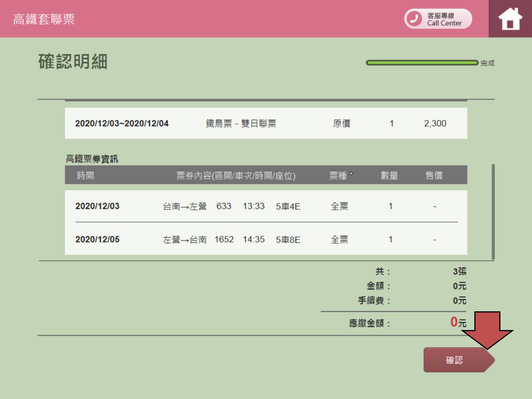Click the vertical scrollbar beside ticket table

(x=493, y=212)
